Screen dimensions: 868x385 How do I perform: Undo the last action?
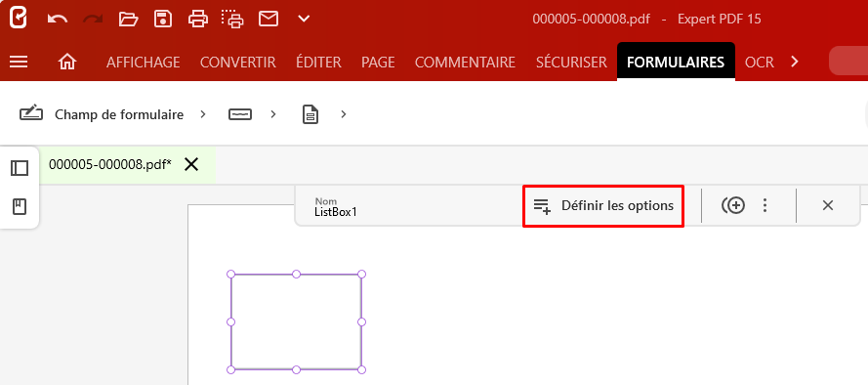[x=57, y=19]
